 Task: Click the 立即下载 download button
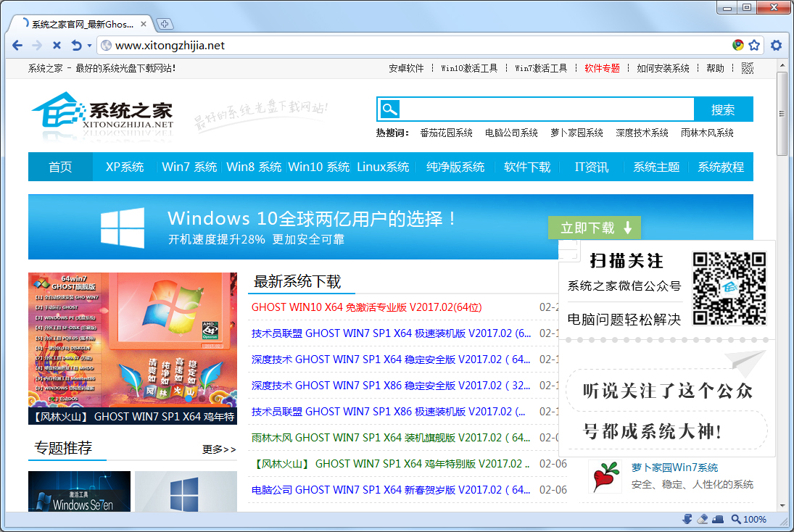[x=594, y=227]
